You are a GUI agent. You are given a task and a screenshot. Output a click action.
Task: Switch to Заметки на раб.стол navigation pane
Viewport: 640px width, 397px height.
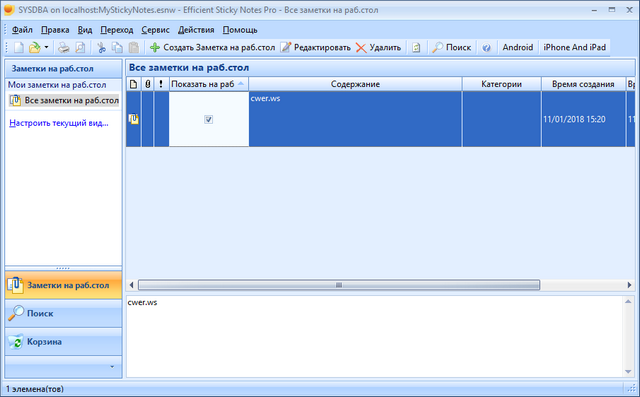point(64,285)
